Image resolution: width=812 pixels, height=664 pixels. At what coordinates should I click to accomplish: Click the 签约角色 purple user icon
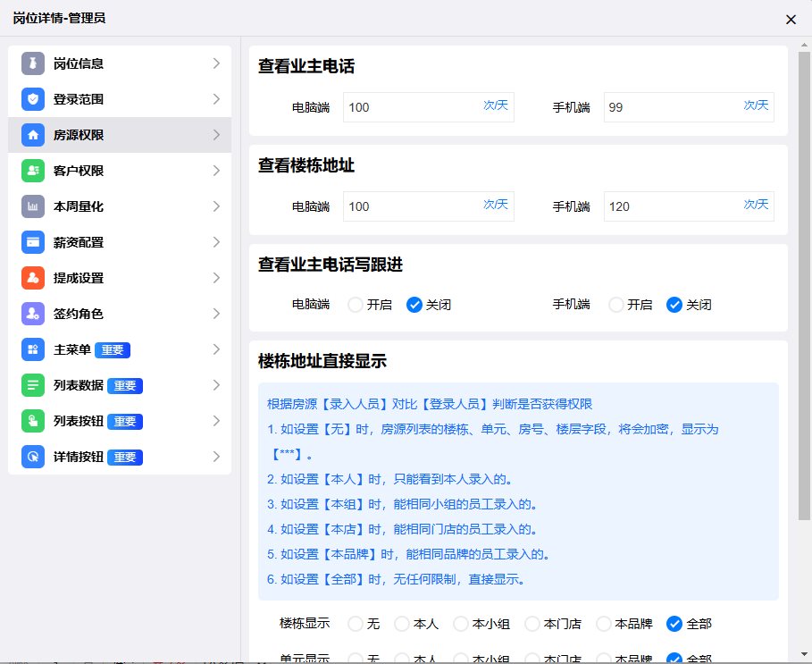click(x=33, y=314)
